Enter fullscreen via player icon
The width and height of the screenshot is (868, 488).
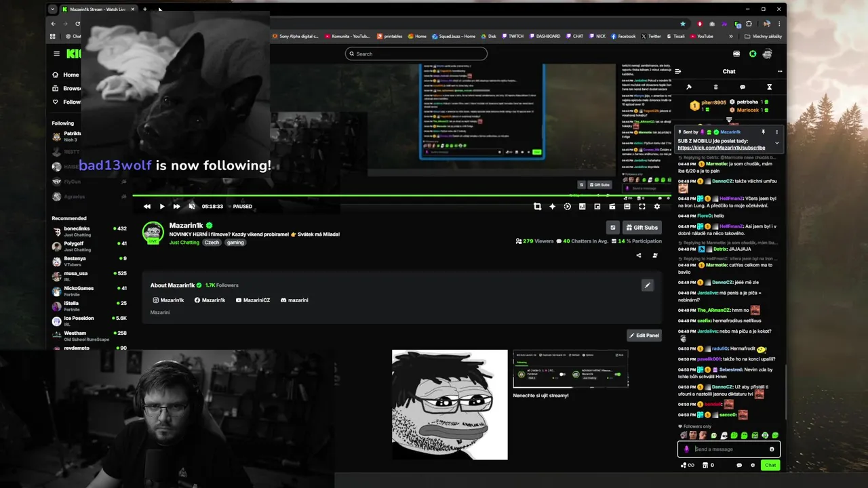pos(642,207)
